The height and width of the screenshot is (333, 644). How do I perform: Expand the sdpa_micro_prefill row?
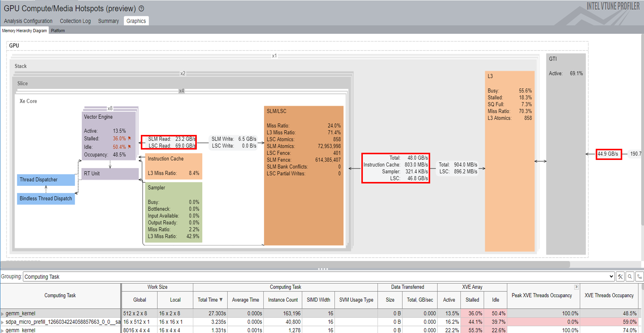point(2,322)
